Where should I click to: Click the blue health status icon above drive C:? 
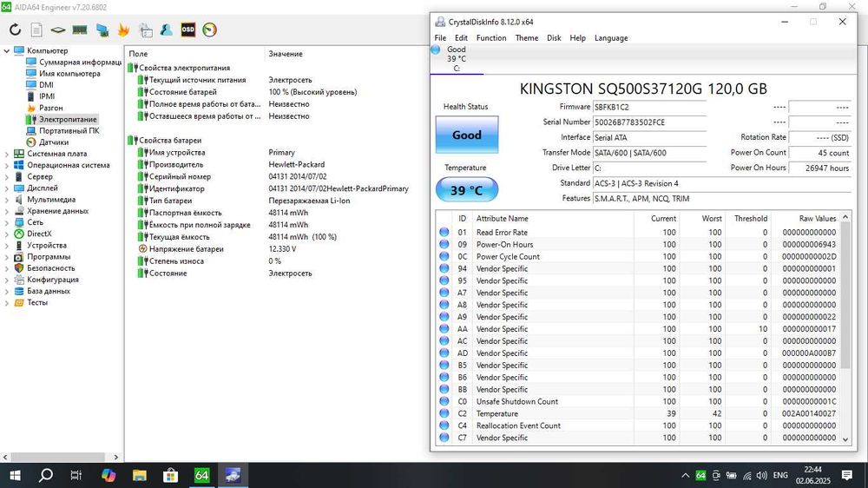tap(436, 49)
